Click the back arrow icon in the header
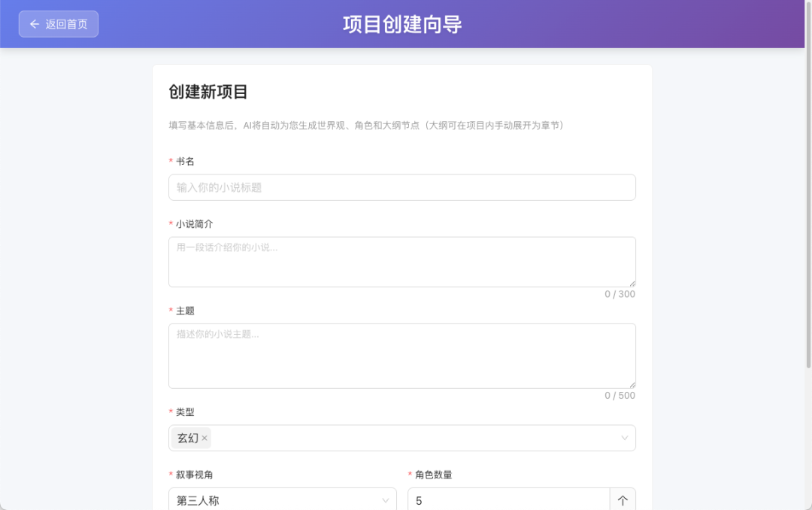812x510 pixels. (x=34, y=23)
